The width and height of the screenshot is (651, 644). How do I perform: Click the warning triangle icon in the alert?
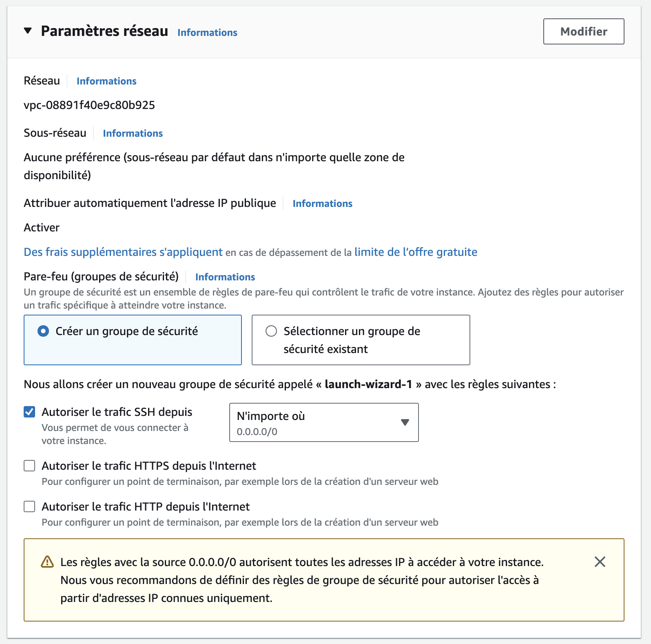47,562
